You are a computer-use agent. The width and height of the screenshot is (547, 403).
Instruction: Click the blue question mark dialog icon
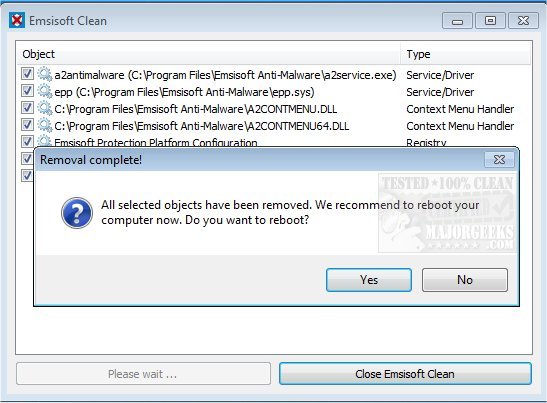[77, 213]
